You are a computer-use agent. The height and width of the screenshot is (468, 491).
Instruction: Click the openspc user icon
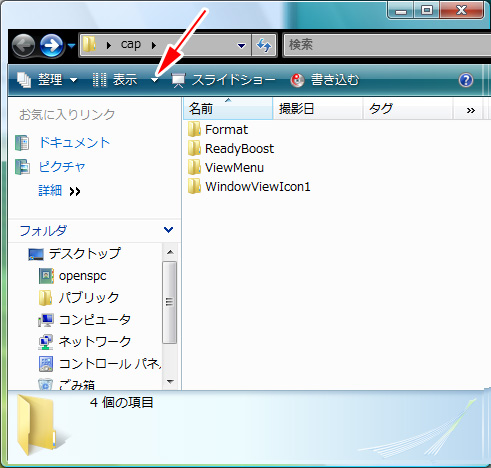(46, 276)
